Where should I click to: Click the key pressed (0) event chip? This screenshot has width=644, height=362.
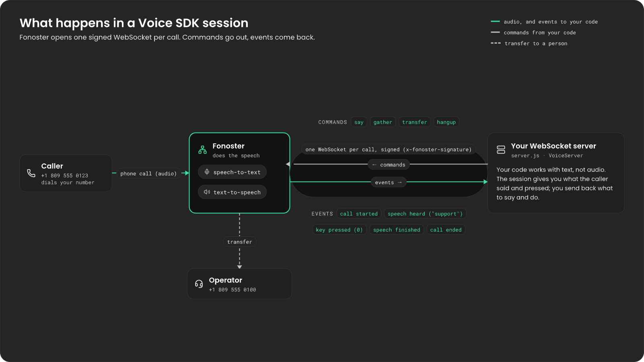click(x=339, y=230)
